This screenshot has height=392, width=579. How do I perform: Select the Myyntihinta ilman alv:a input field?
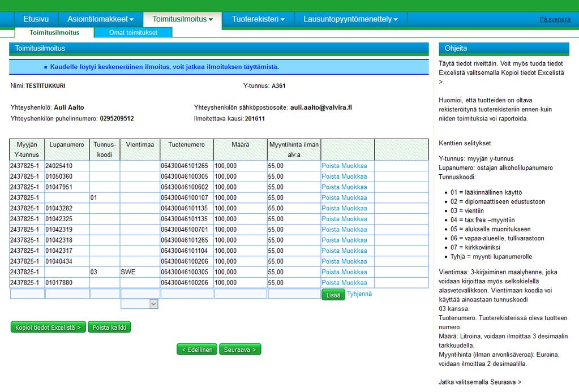tap(294, 294)
